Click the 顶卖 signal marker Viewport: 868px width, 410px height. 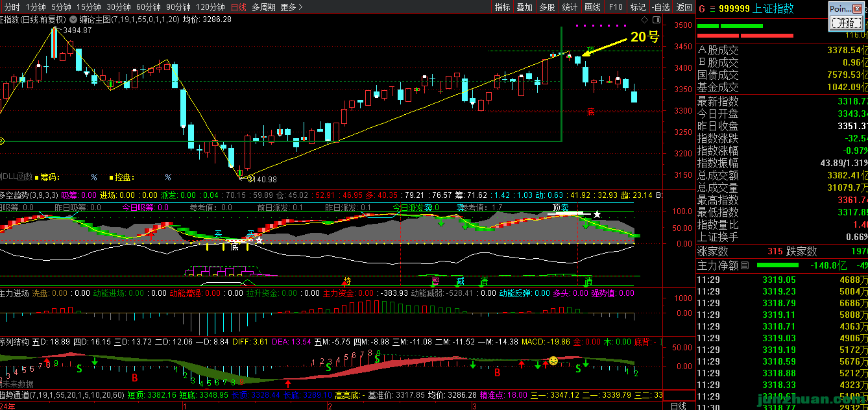tap(561, 208)
